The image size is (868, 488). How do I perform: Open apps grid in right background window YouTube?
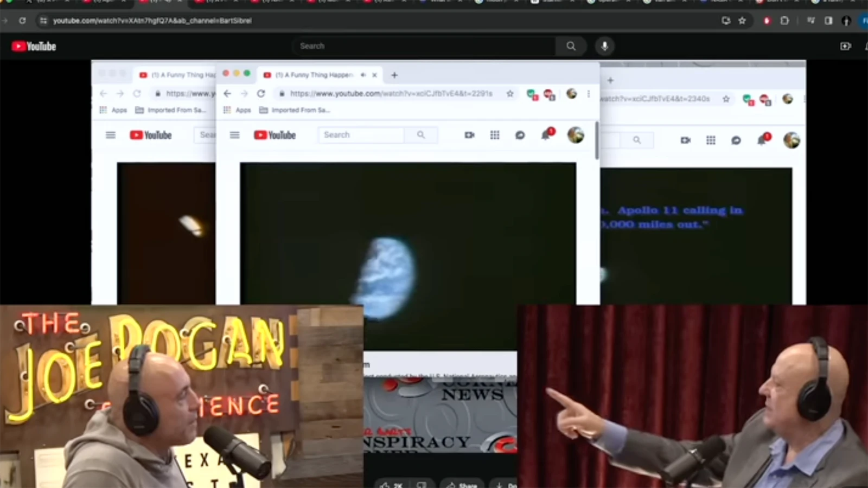point(711,140)
